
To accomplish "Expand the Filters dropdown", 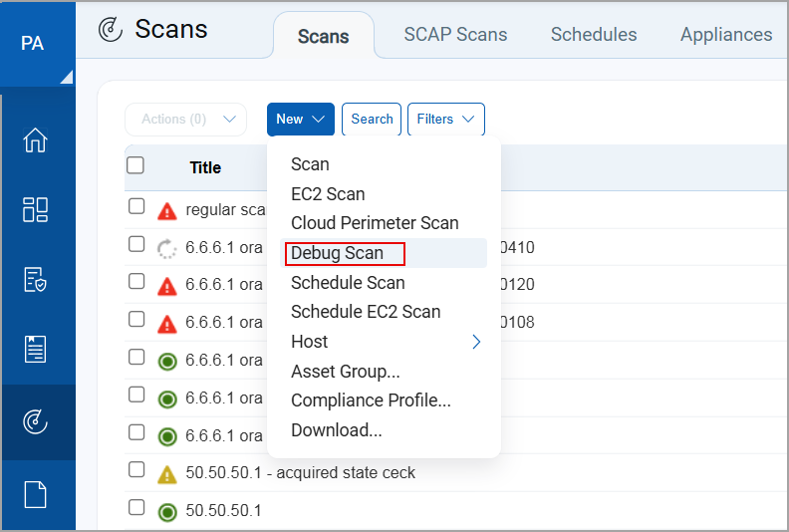I will (x=446, y=120).
